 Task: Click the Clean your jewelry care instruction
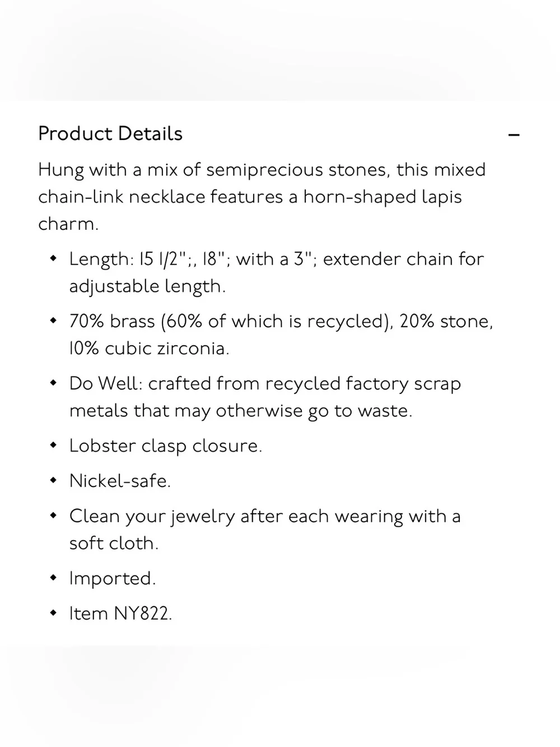(265, 530)
